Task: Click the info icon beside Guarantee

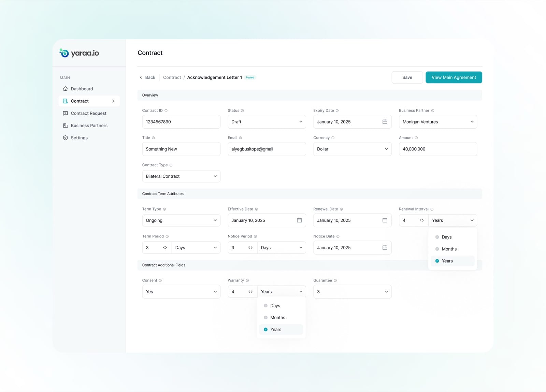Action: 335,280
